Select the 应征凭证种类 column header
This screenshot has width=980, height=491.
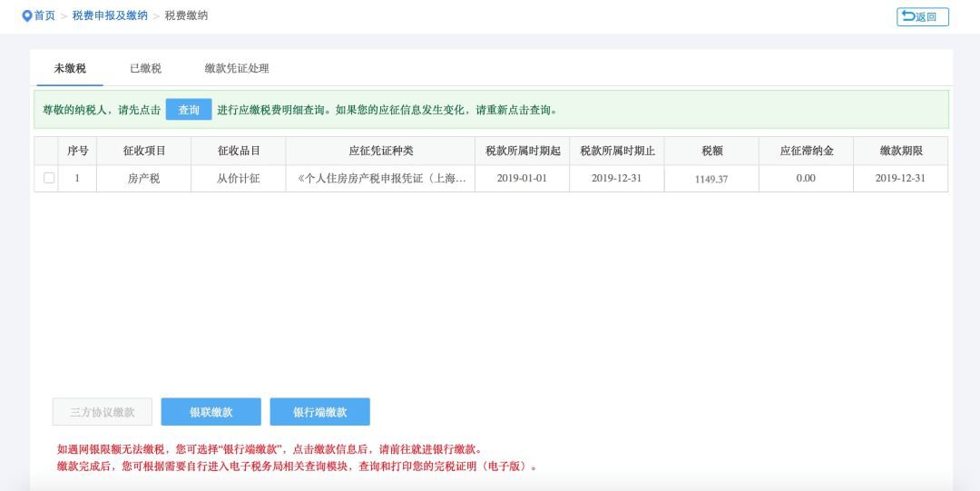380,151
